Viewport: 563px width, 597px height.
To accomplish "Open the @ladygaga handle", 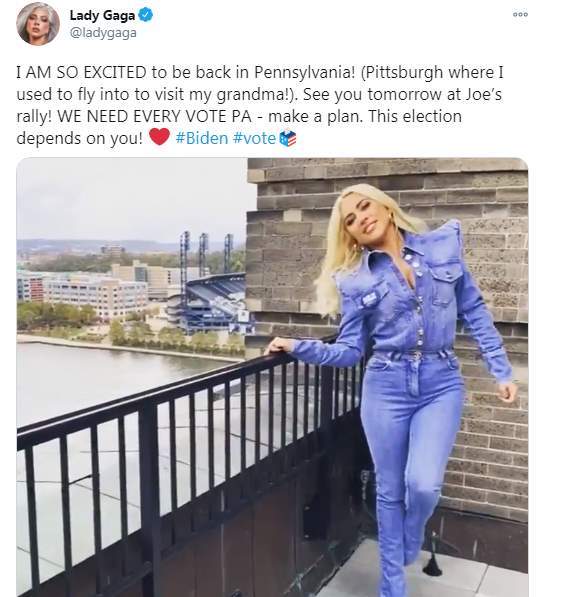I will click(103, 33).
